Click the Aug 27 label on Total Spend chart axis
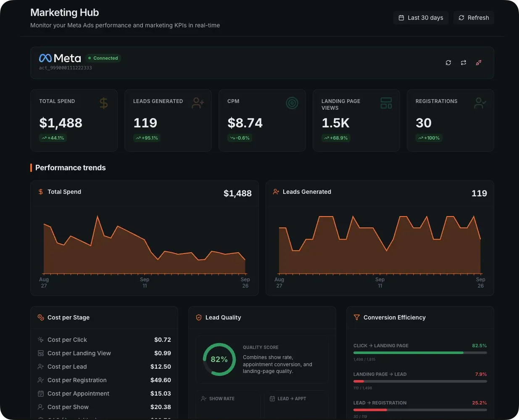This screenshot has height=420, width=519. coord(44,283)
